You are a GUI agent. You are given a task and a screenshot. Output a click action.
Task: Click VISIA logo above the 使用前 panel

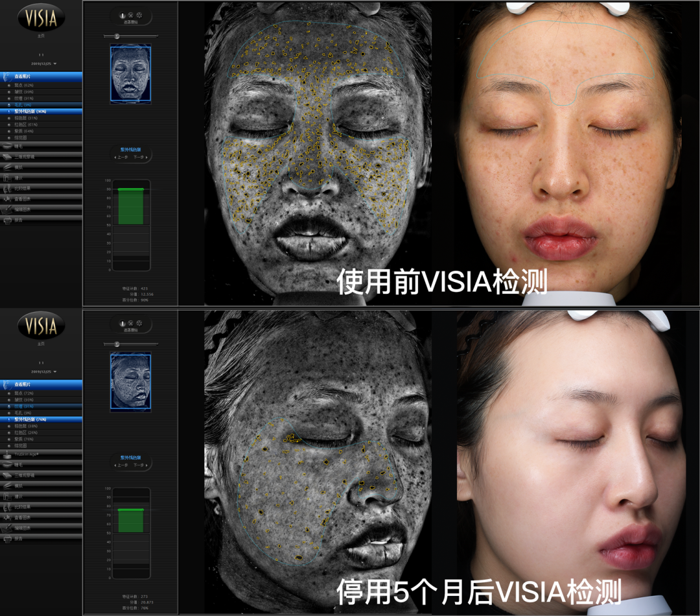pos(41,18)
